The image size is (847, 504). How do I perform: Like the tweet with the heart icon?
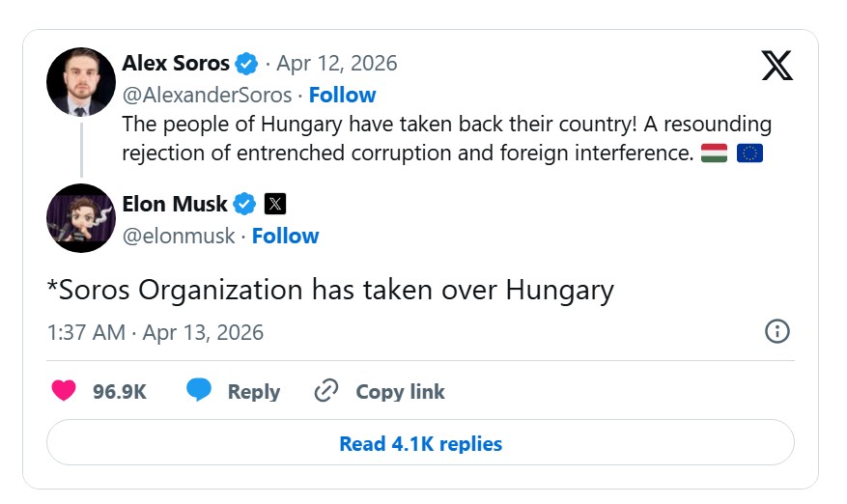64,391
